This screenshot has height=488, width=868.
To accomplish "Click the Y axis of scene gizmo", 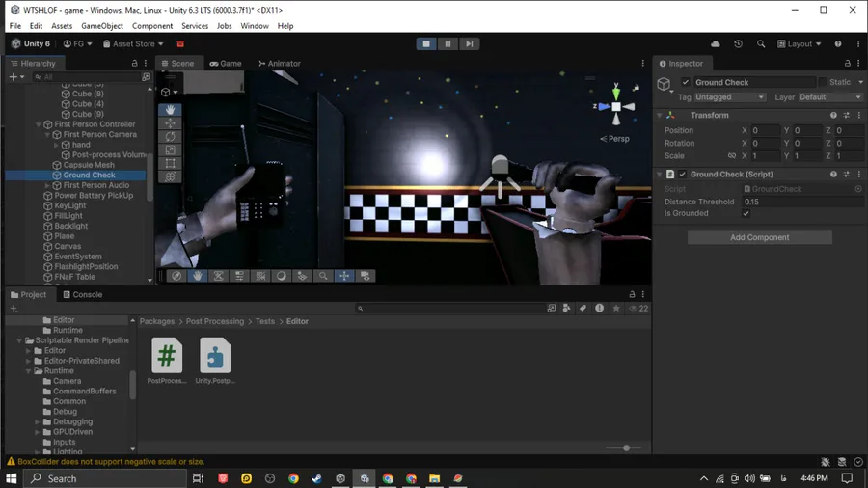I will click(x=616, y=93).
